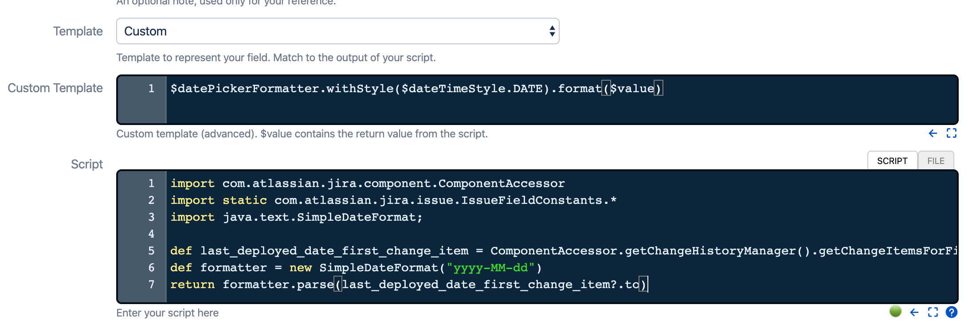Open the help question mark icon
The width and height of the screenshot is (980, 328).
952,312
